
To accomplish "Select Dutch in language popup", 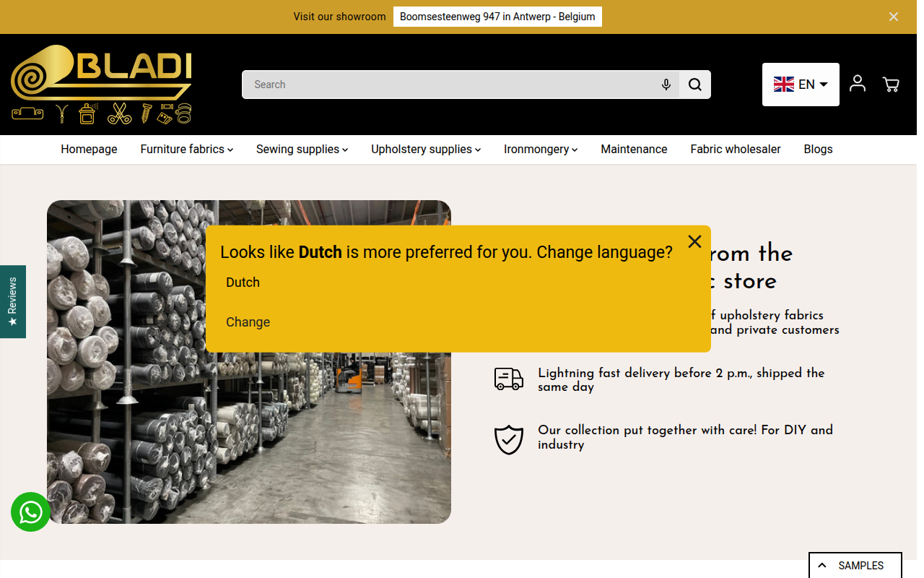I will (x=243, y=282).
